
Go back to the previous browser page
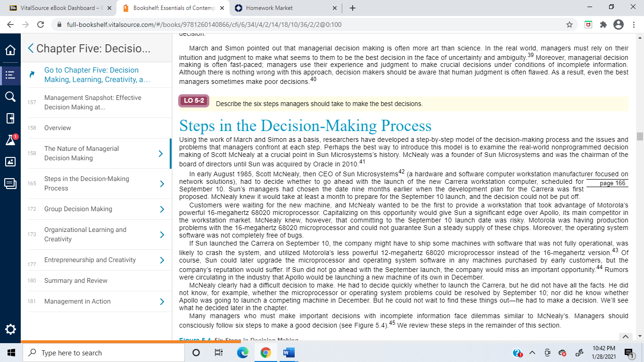point(10,25)
